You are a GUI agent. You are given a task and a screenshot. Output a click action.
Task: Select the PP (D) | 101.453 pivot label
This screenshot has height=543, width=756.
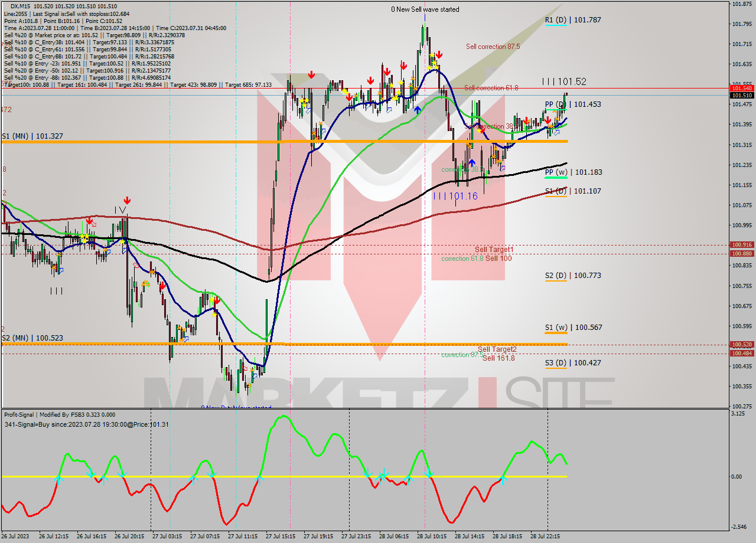573,104
